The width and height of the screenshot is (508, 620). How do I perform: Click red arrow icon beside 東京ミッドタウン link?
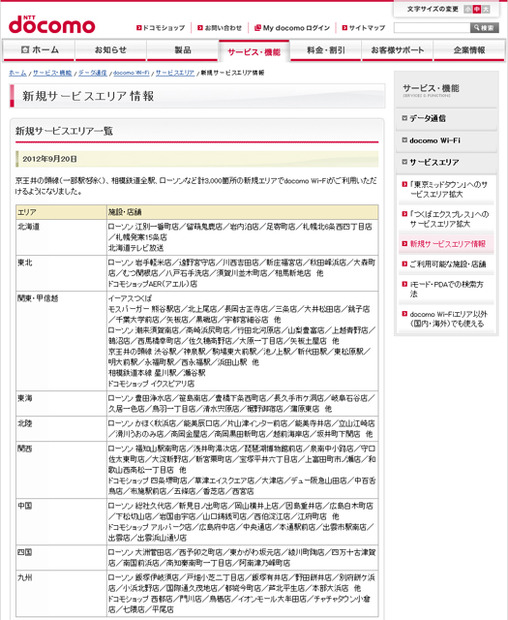[404, 184]
